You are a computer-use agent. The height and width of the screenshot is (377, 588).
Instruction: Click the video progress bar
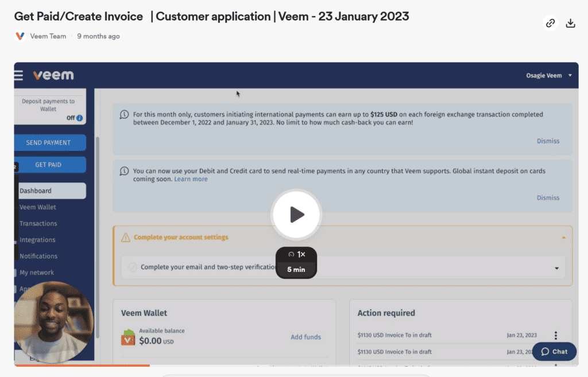pos(296,366)
